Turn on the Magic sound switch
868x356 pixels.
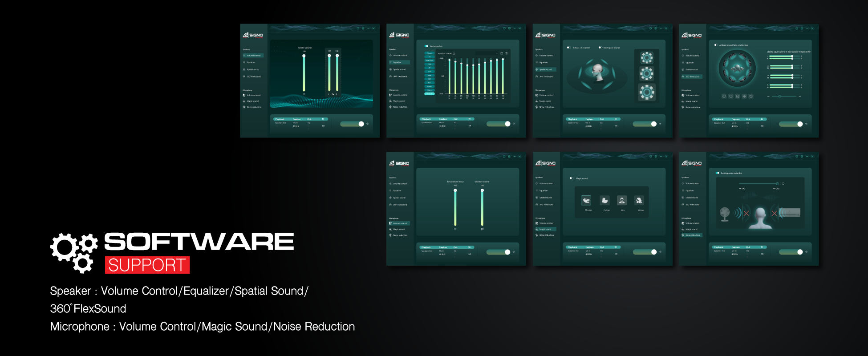click(572, 178)
